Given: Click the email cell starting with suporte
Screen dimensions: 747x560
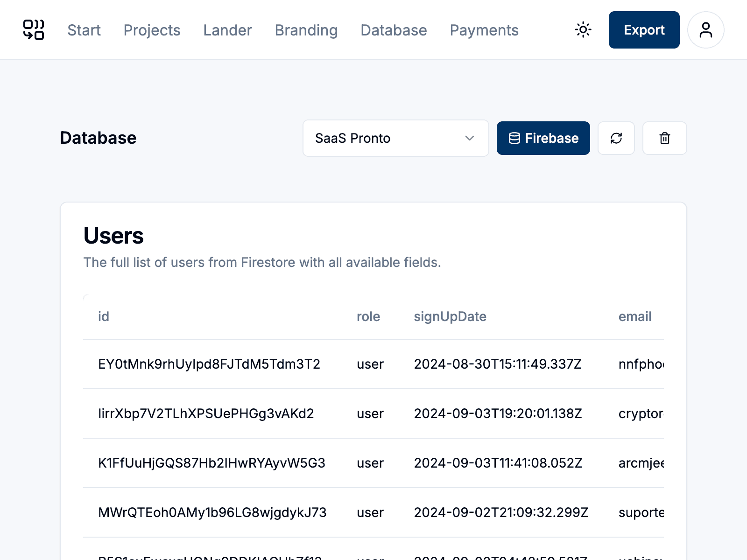Looking at the screenshot, I should point(641,512).
